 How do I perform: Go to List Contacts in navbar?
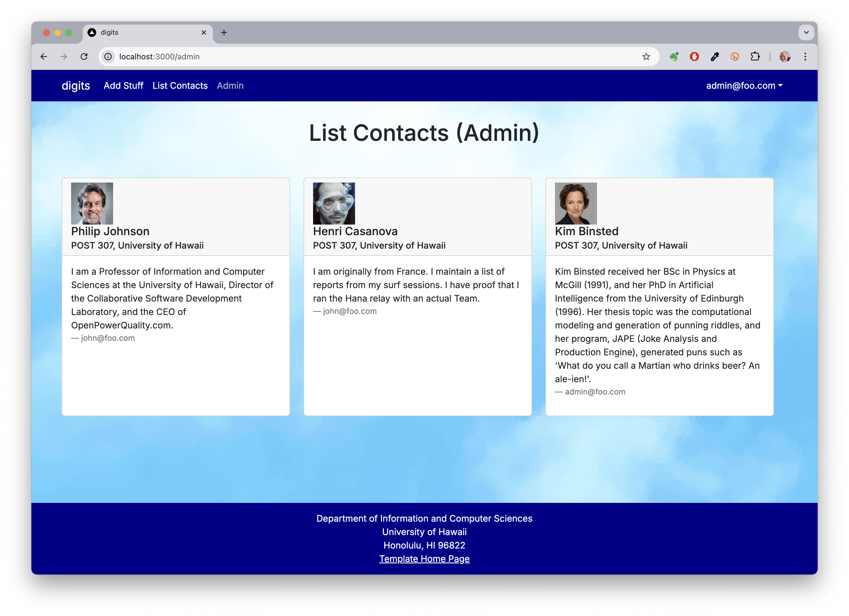point(180,86)
